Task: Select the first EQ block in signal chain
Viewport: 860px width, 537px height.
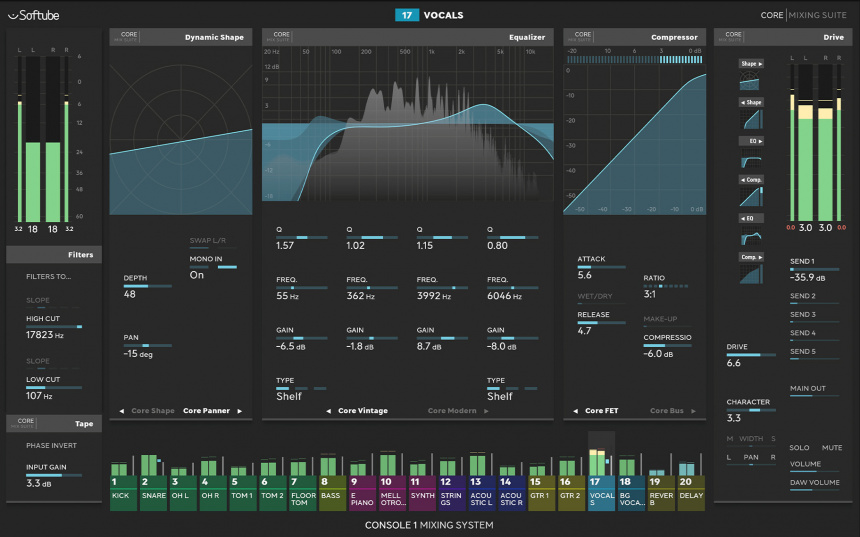Action: point(749,141)
